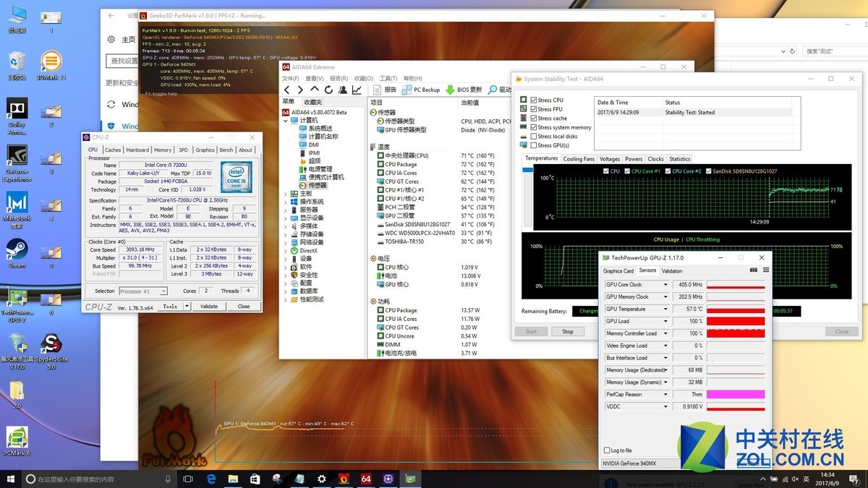The width and height of the screenshot is (868, 488).
Task: Open the Steam desktop shortcut
Action: (17, 250)
